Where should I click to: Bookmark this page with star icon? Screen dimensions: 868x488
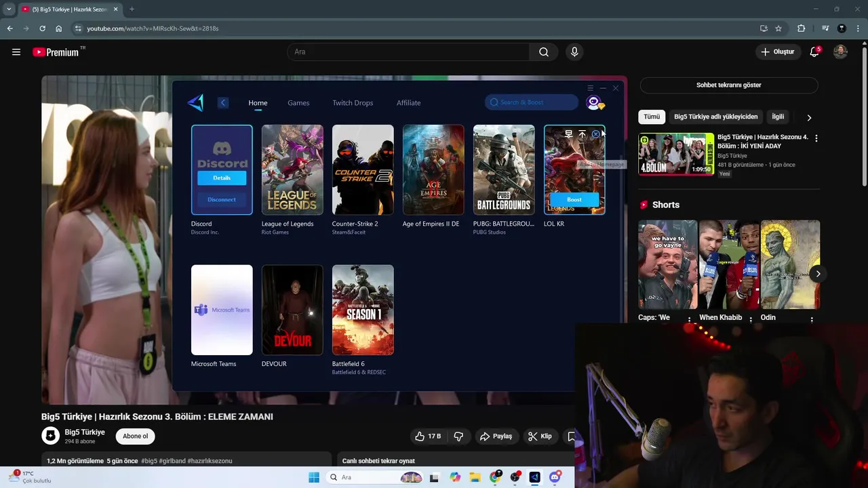click(x=778, y=28)
